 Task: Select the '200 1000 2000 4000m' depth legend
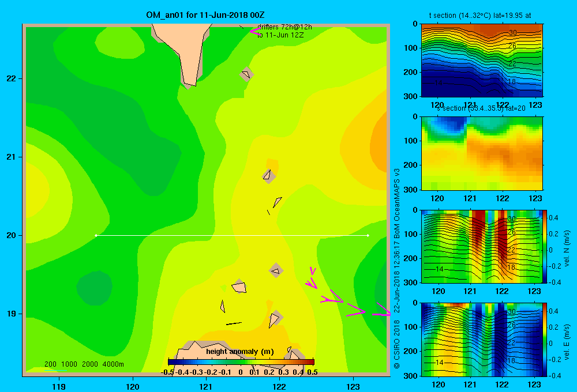pos(84,364)
